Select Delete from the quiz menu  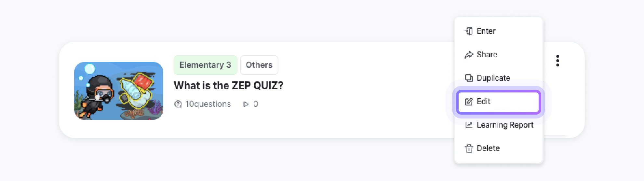click(x=488, y=148)
